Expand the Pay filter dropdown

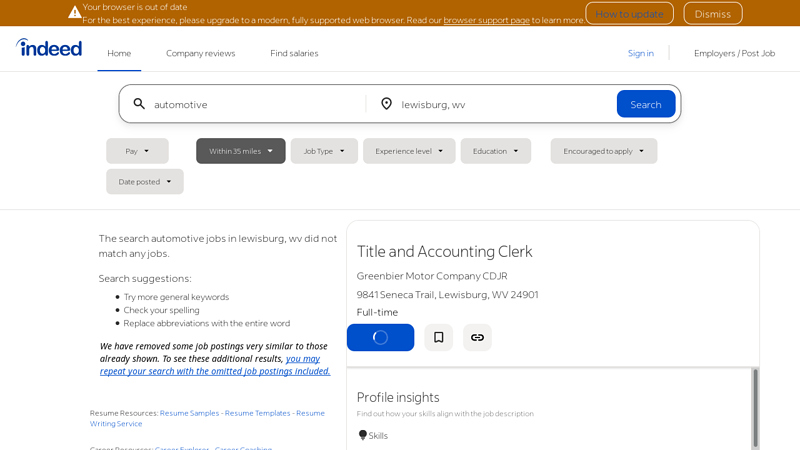pos(137,151)
